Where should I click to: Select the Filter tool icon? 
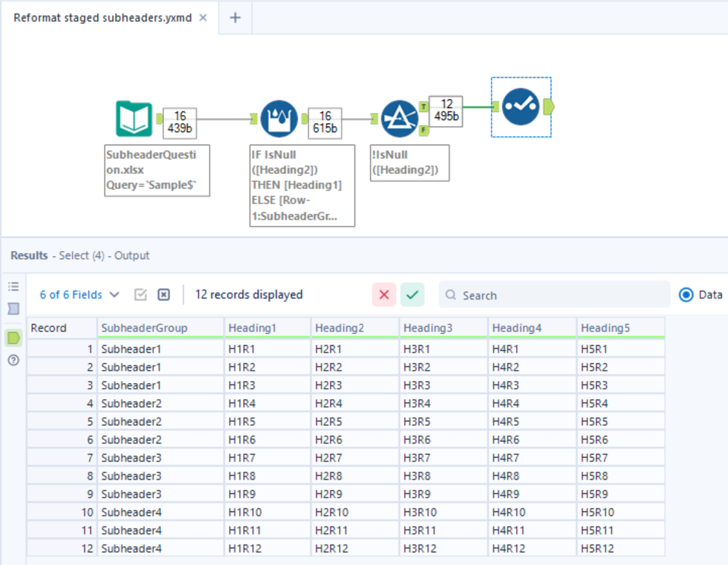coord(399,119)
